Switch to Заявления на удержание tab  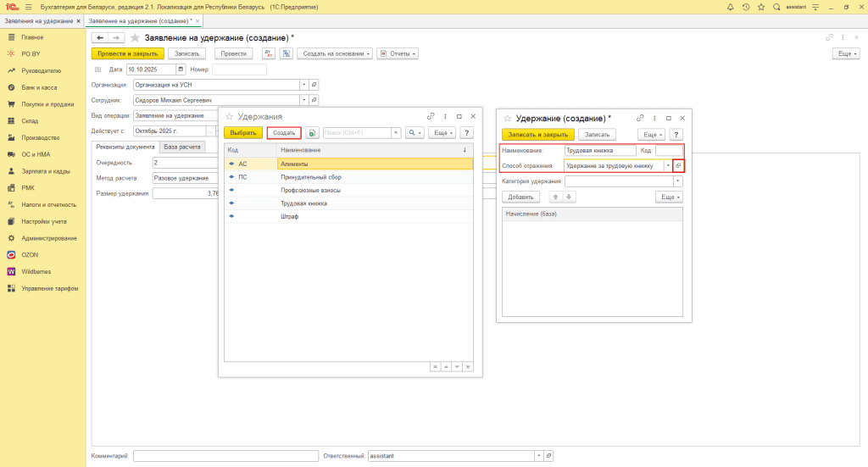tap(38, 20)
